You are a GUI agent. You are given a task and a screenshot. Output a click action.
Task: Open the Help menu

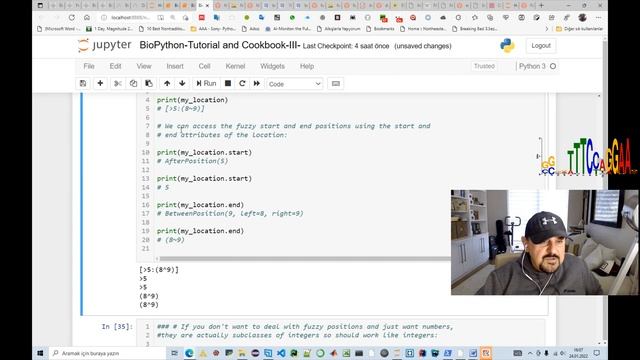307,66
